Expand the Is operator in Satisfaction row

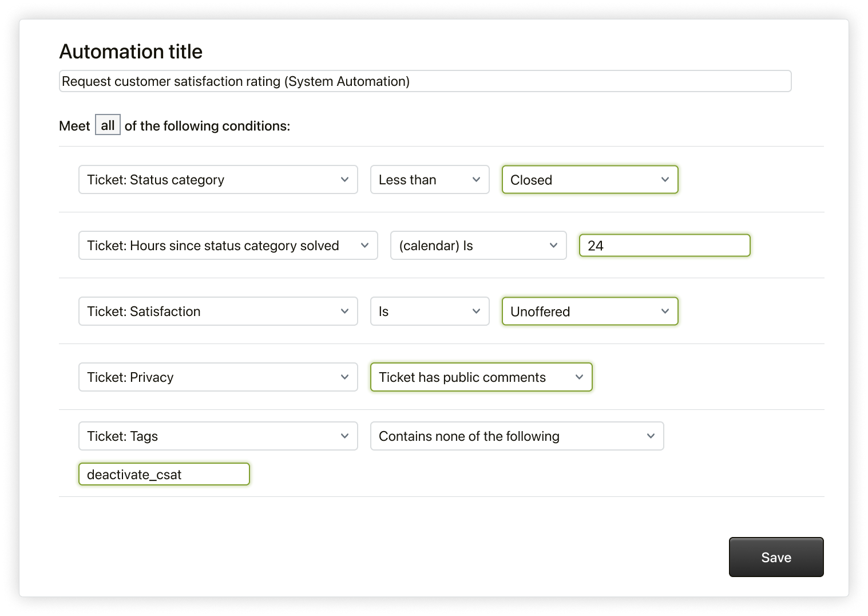click(429, 311)
